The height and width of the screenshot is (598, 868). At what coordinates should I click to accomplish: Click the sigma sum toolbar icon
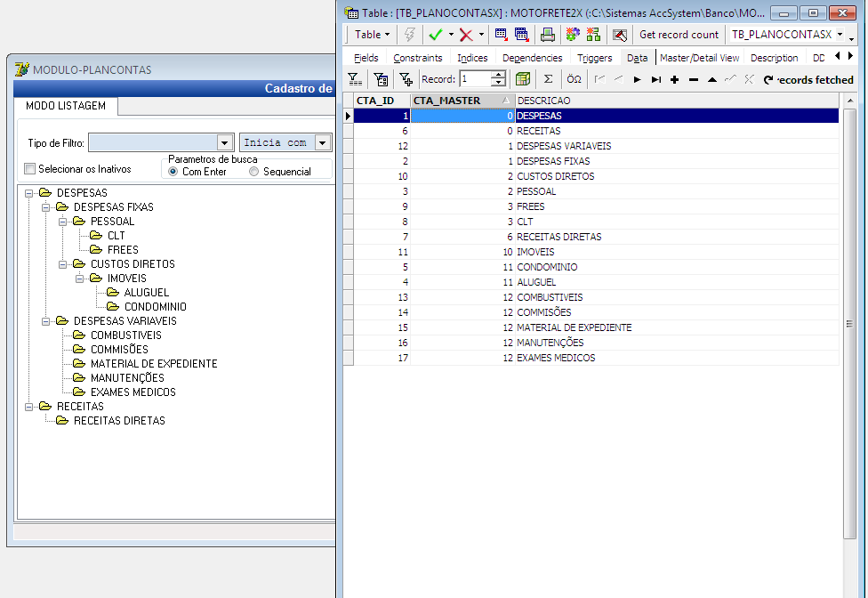[548, 79]
